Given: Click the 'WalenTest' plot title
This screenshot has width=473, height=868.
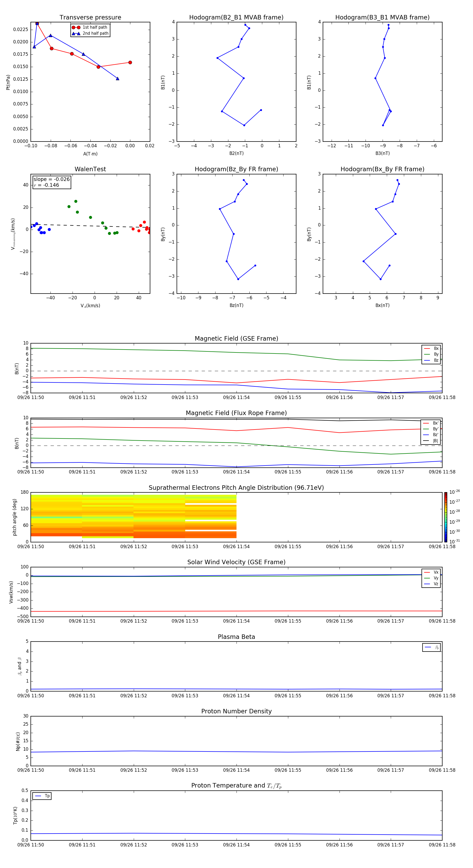Looking at the screenshot, I should click(90, 169).
